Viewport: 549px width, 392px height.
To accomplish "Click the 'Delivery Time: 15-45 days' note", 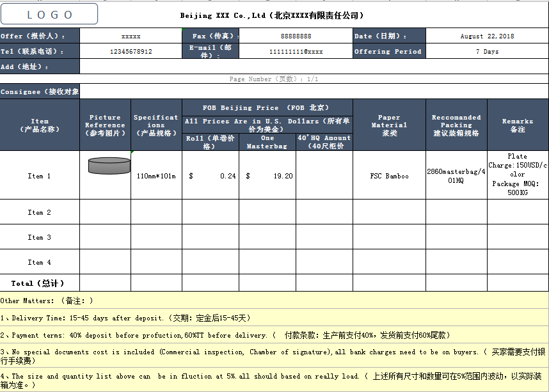I will click(274, 317).
